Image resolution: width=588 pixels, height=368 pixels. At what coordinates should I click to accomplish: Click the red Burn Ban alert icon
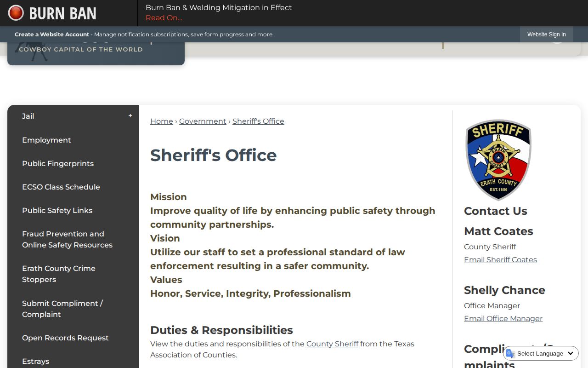tap(16, 13)
